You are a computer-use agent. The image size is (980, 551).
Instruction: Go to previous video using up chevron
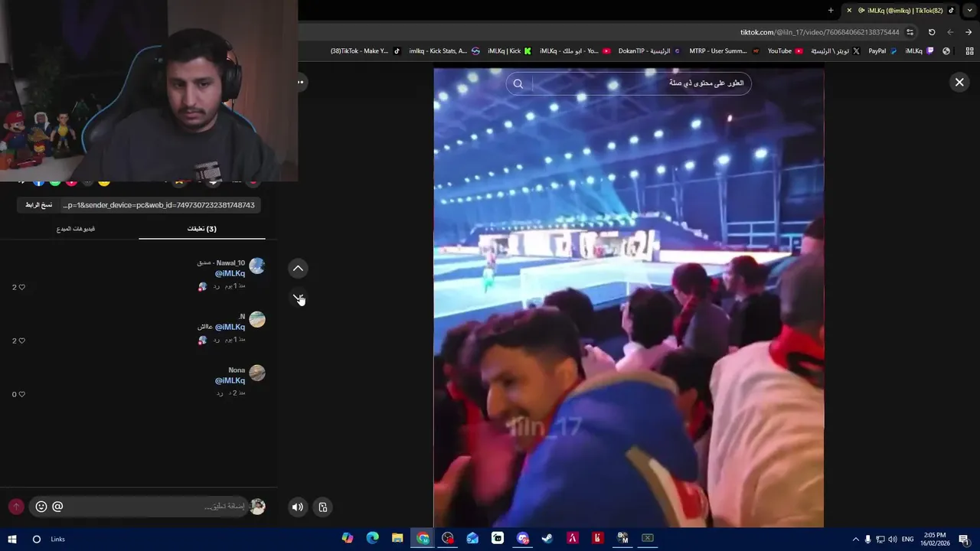pos(298,268)
